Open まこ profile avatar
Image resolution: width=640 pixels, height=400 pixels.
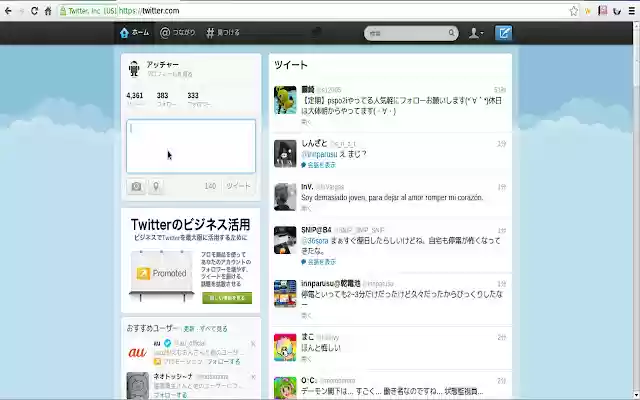click(x=285, y=347)
